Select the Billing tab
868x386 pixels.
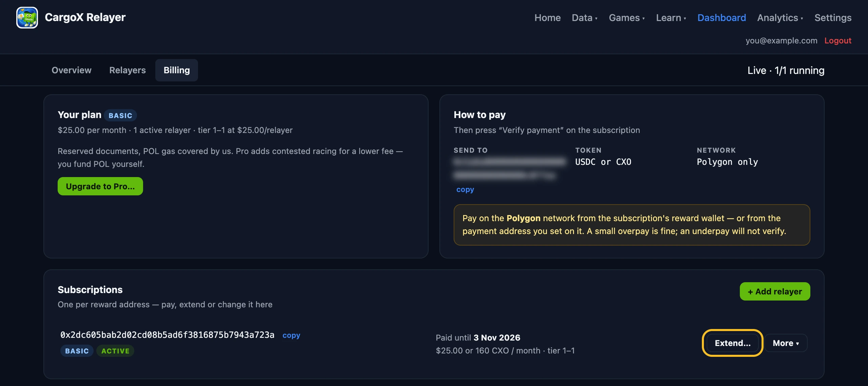tap(177, 70)
